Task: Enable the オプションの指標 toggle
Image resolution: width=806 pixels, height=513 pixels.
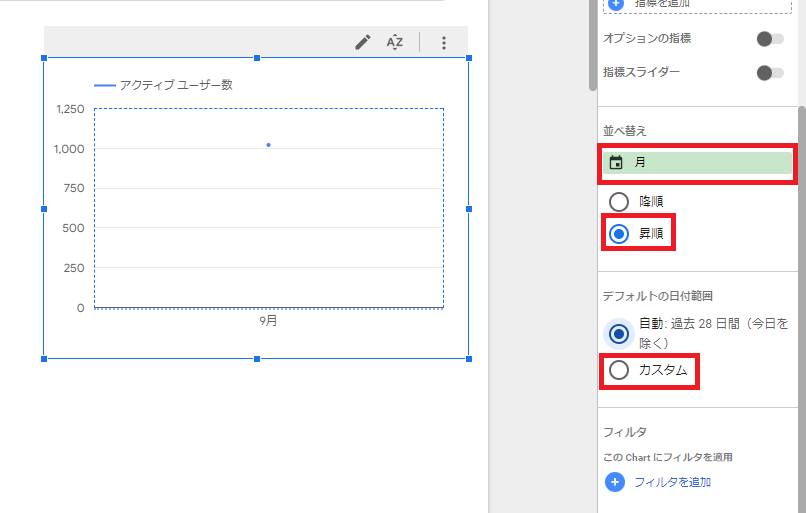Action: [x=769, y=39]
